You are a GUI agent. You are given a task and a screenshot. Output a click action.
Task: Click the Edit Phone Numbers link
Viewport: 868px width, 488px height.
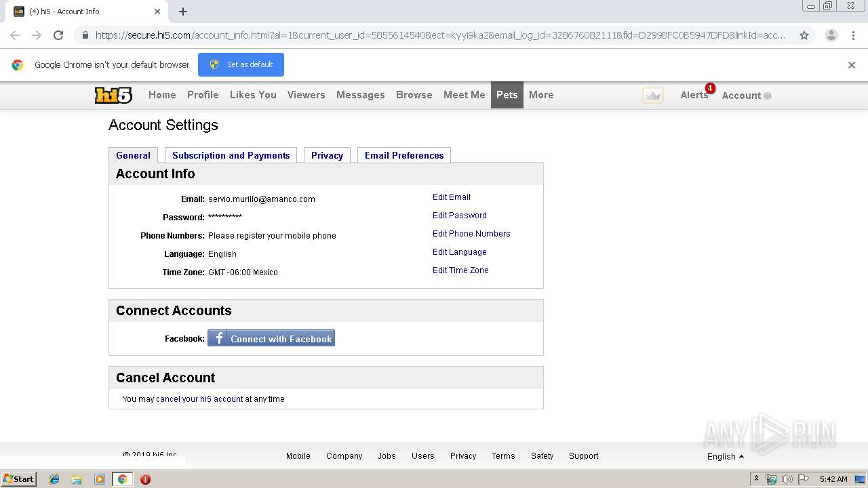(471, 234)
